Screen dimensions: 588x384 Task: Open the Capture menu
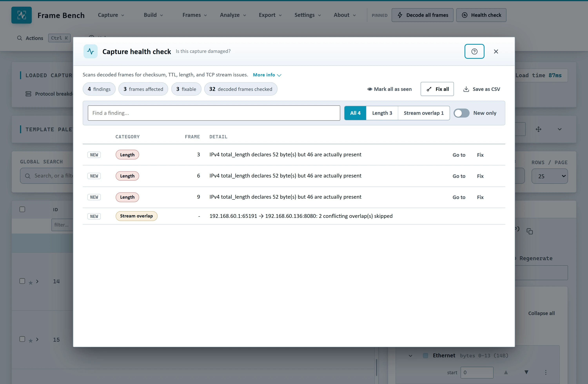111,15
